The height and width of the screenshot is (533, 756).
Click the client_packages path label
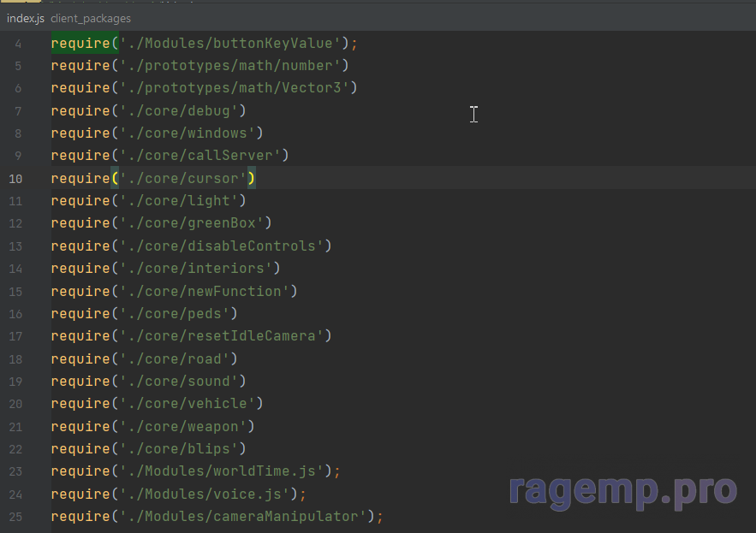pos(91,18)
